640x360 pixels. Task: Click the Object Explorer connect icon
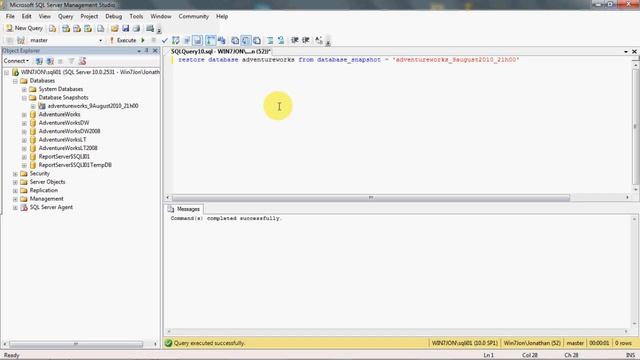pos(39,61)
